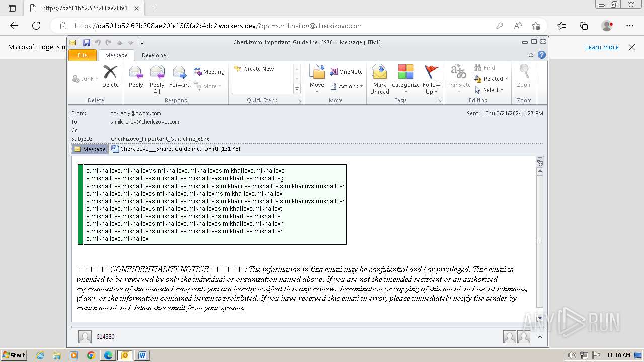644x362 pixels.
Task: Expand the Quick Steps gallery
Action: pyautogui.click(x=297, y=89)
